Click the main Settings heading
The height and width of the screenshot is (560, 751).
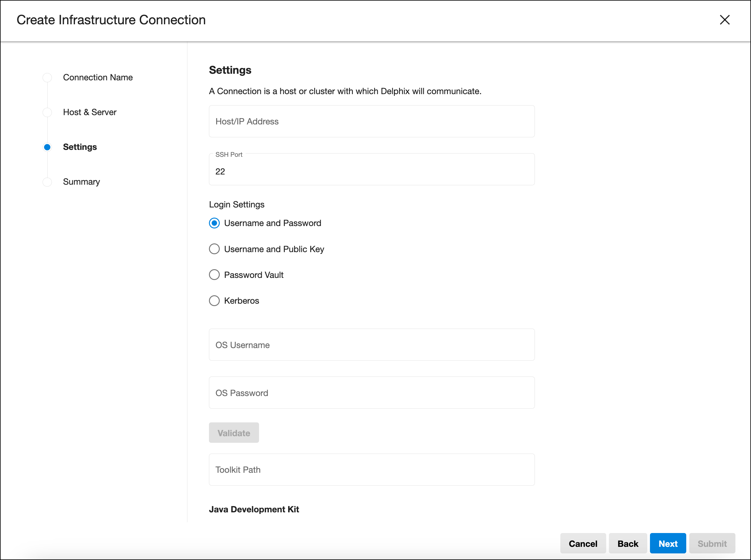(230, 70)
